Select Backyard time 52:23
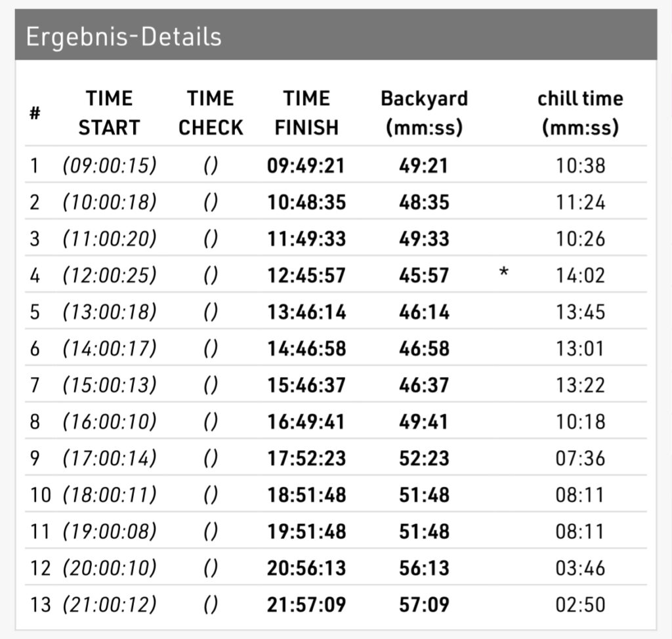672x639 pixels. pyautogui.click(x=424, y=458)
